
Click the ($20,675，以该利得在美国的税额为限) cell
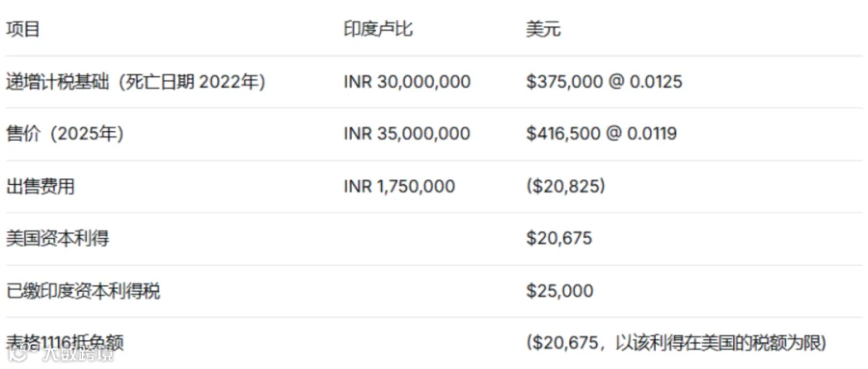pyautogui.click(x=676, y=343)
